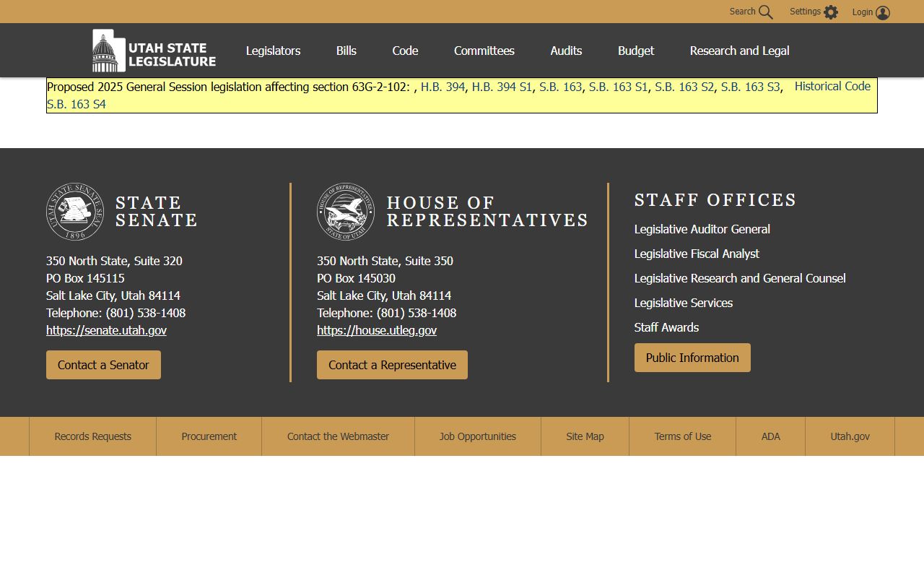Open bill H.B. 394 S1 link

pyautogui.click(x=502, y=87)
